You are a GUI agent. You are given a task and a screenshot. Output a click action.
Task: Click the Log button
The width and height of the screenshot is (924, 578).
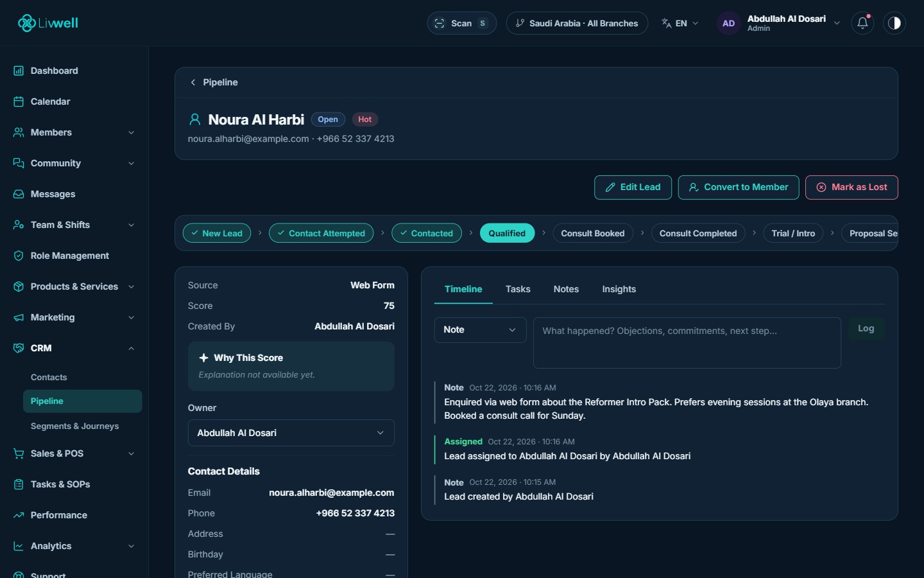pyautogui.click(x=866, y=329)
